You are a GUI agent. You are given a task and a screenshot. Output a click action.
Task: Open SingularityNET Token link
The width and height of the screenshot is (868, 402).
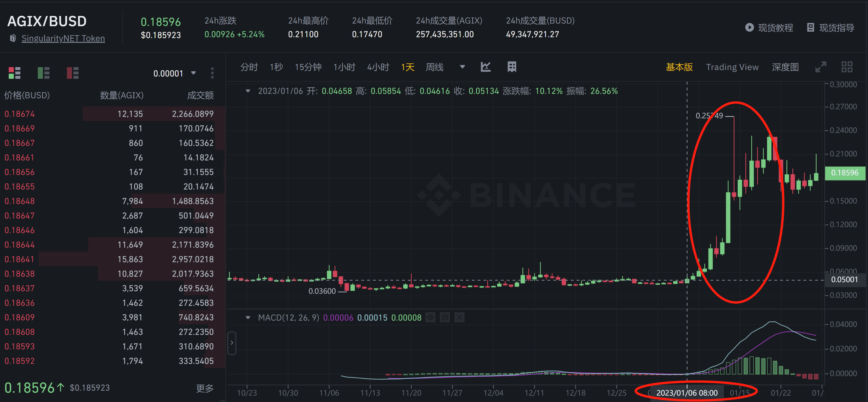[63, 38]
